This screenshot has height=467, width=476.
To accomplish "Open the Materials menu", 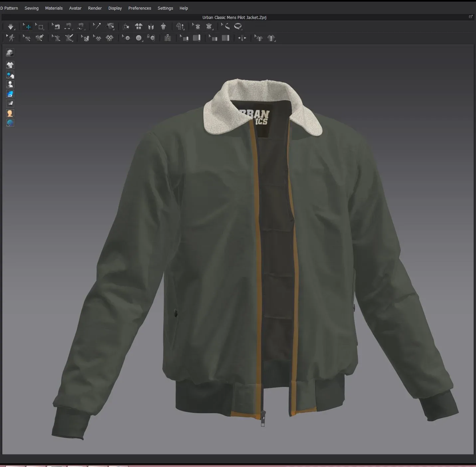I will pos(54,8).
